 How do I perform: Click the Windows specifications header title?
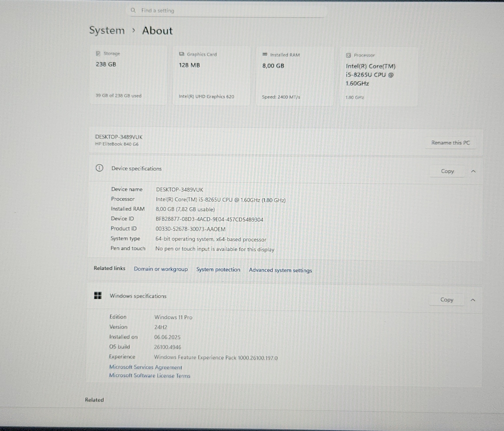(138, 296)
